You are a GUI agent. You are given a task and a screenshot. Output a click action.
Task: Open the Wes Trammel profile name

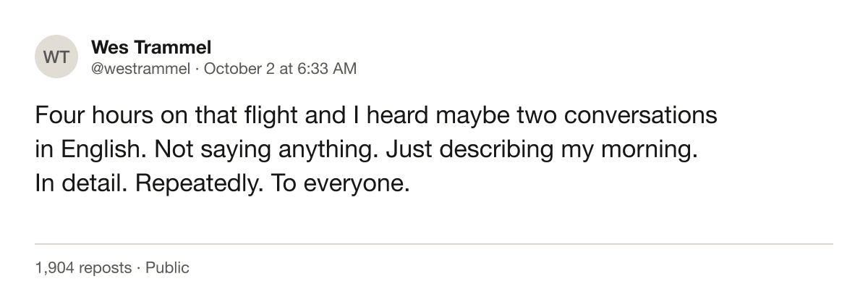[151, 48]
